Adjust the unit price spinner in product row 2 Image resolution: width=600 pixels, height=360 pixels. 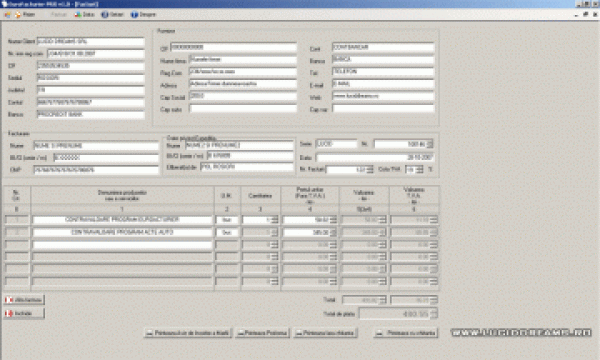click(x=333, y=232)
